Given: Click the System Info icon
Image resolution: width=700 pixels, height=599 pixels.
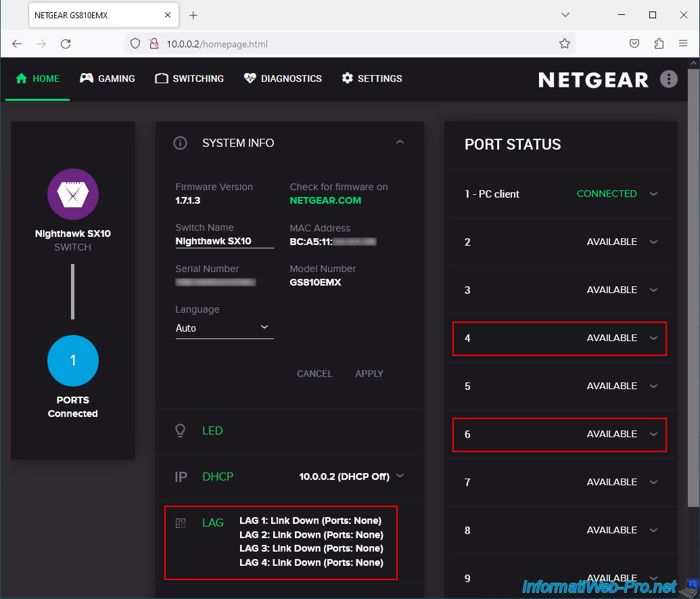Looking at the screenshot, I should coord(180,143).
